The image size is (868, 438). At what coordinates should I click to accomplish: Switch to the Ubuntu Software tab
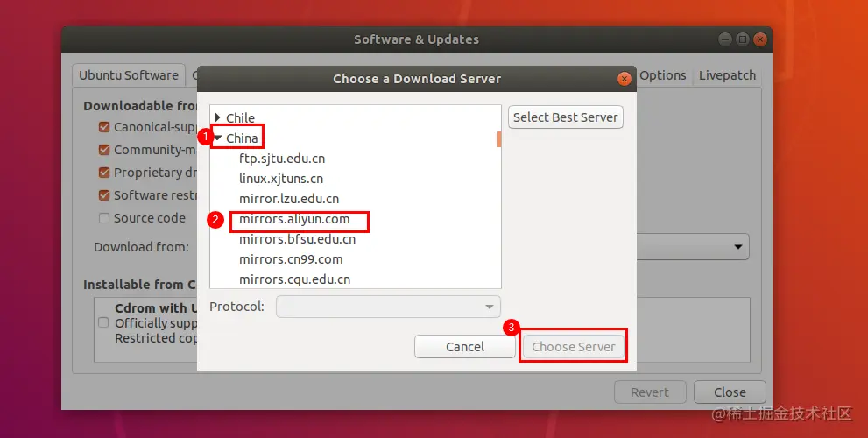129,75
